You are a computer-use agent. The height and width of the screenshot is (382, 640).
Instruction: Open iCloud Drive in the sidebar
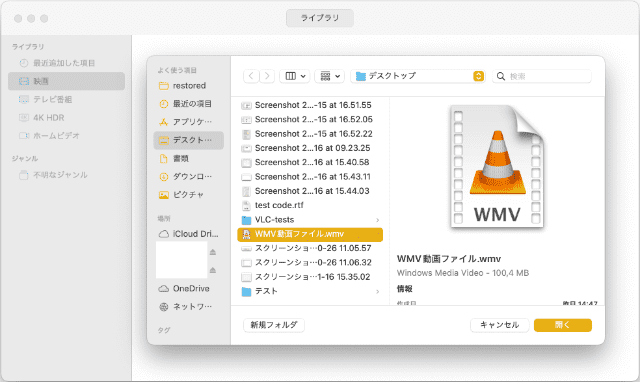pyautogui.click(x=189, y=234)
